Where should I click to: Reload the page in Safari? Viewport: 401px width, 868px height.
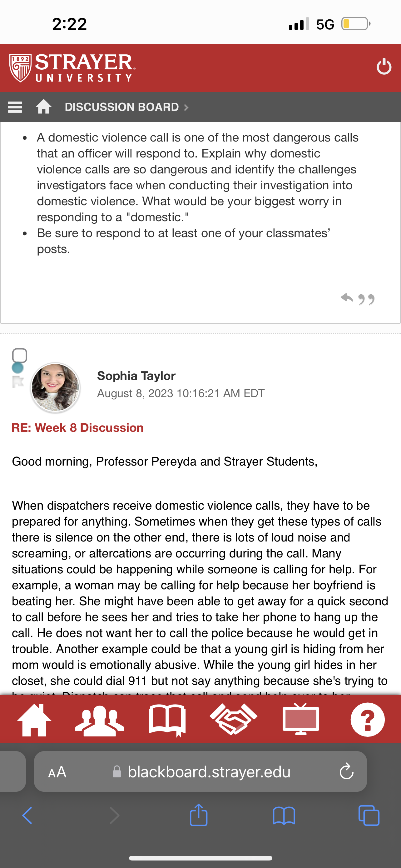pos(346,772)
